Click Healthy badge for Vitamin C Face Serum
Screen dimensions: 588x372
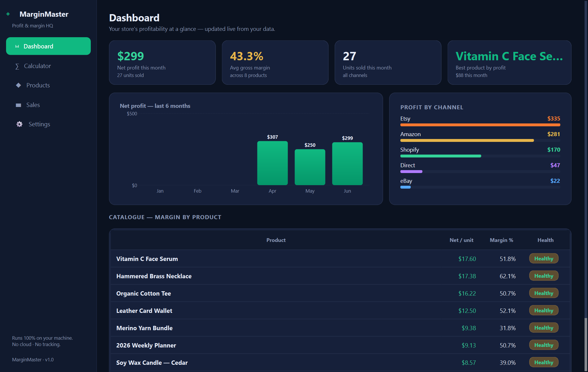[x=544, y=258]
